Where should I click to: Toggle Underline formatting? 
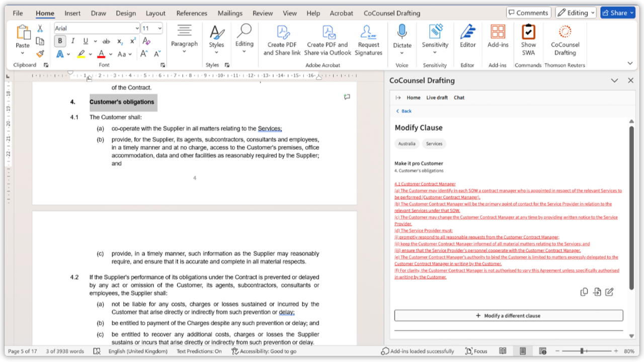click(x=86, y=41)
